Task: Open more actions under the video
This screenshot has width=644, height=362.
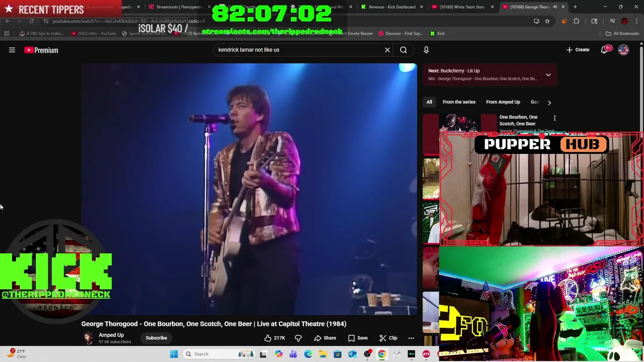Action: pyautogui.click(x=411, y=338)
